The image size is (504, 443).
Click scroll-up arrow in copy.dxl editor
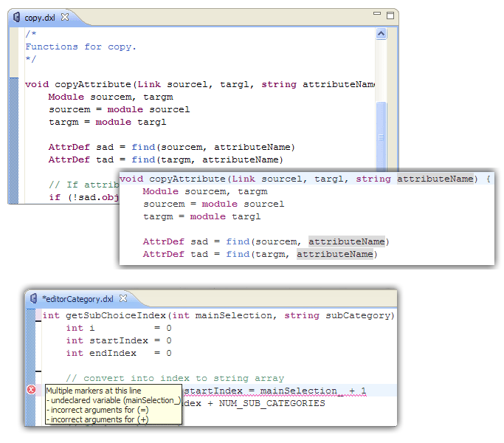click(x=382, y=34)
